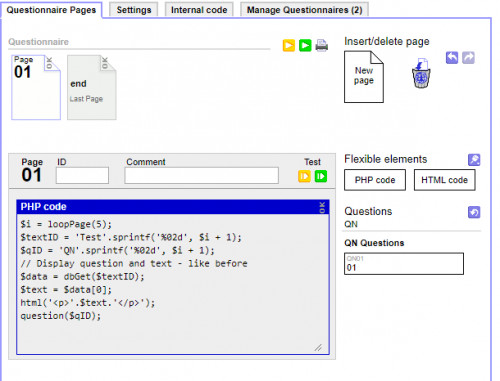Image resolution: width=500 pixels, height=381 pixels.
Task: Click the 'question($qID);' code line
Action: 61,316
